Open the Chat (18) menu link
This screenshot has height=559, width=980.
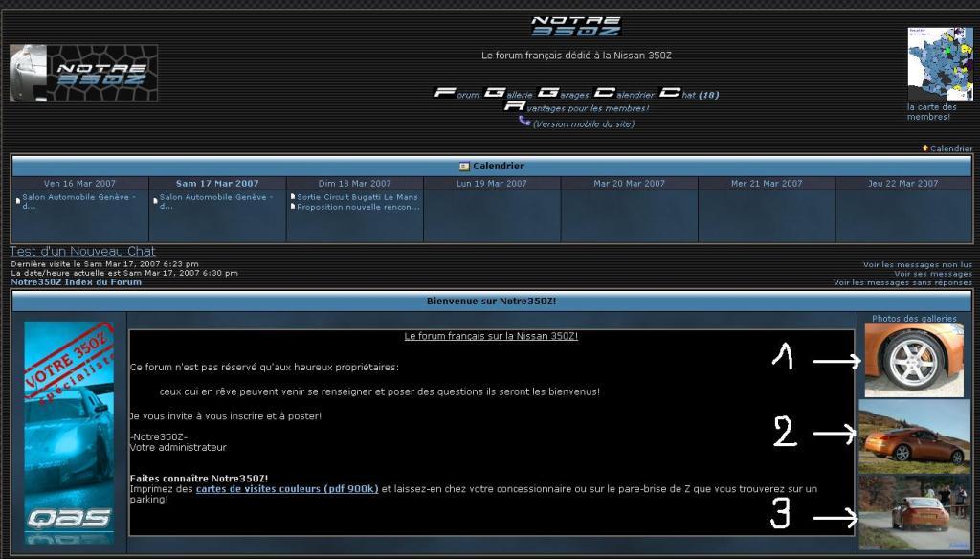689,94
